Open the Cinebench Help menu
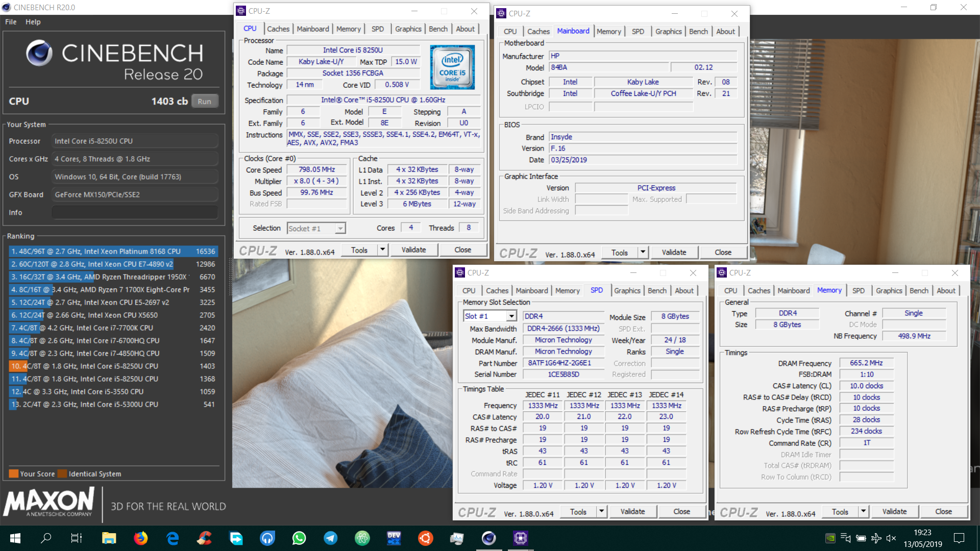The width and height of the screenshot is (980, 551). coord(33,22)
